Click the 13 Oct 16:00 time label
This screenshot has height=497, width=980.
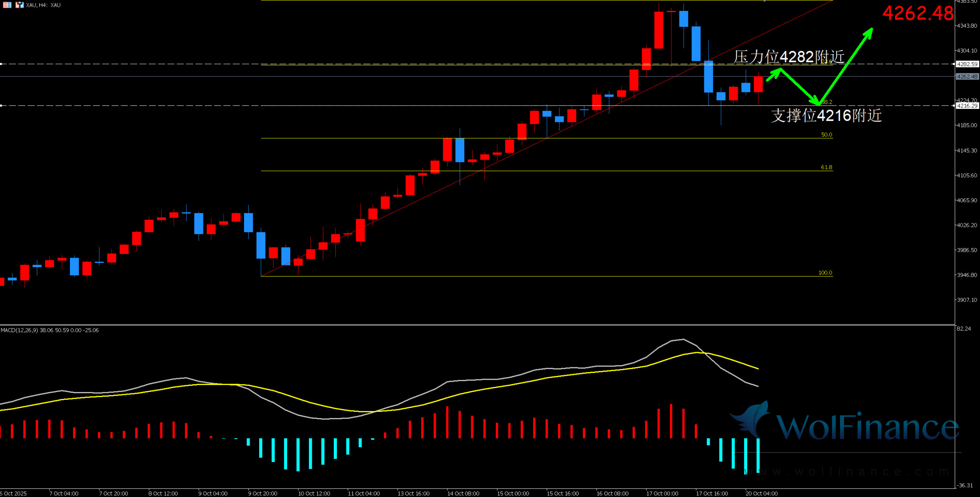click(413, 493)
